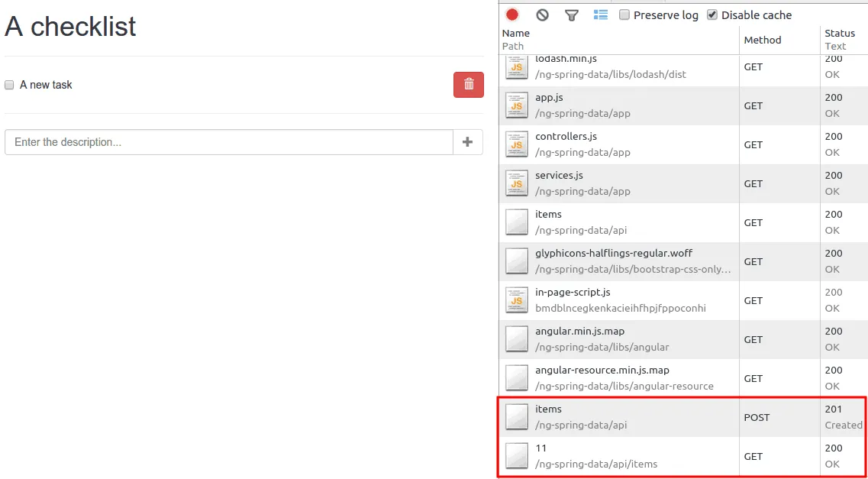Sort requests by Method column header
Image resolution: width=868 pixels, height=479 pixels.
763,40
